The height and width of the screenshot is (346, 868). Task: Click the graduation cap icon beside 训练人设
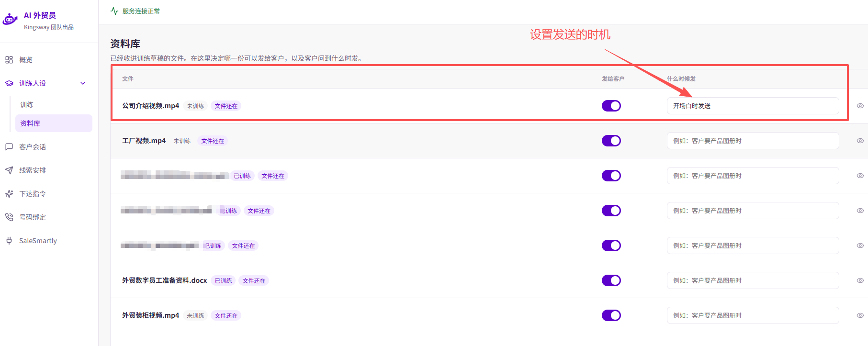[9, 83]
